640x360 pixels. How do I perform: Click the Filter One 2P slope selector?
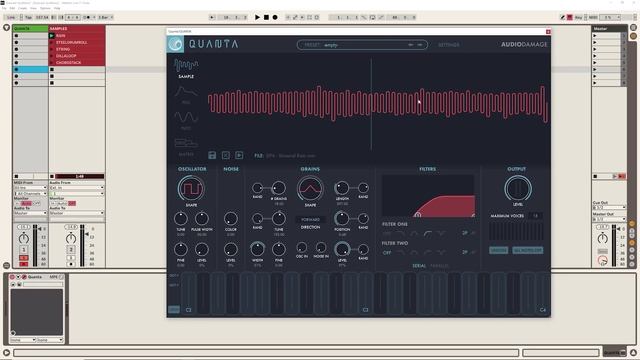click(x=465, y=233)
